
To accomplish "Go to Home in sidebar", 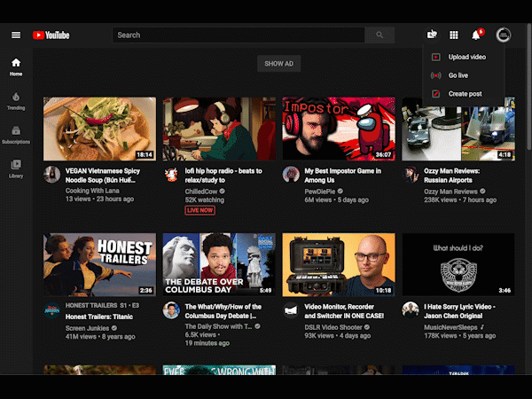I will pos(16,67).
